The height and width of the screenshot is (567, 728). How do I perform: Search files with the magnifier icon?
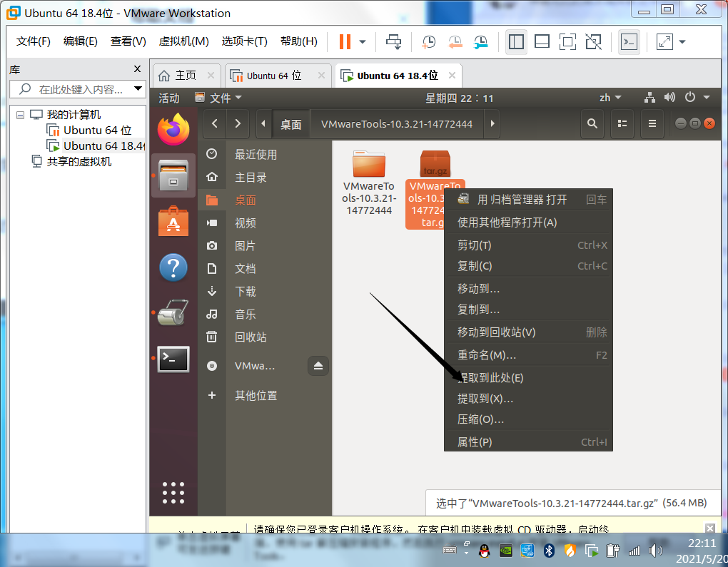(x=592, y=123)
